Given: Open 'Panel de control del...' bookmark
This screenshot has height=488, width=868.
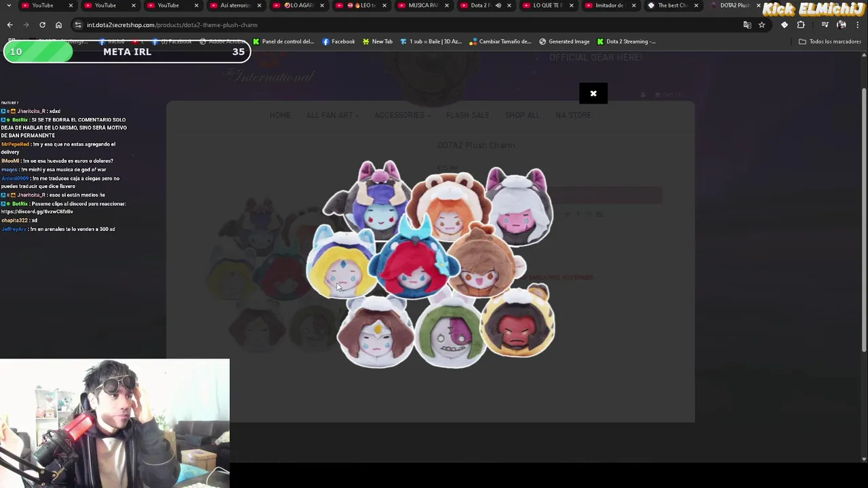Looking at the screenshot, I should click(283, 41).
